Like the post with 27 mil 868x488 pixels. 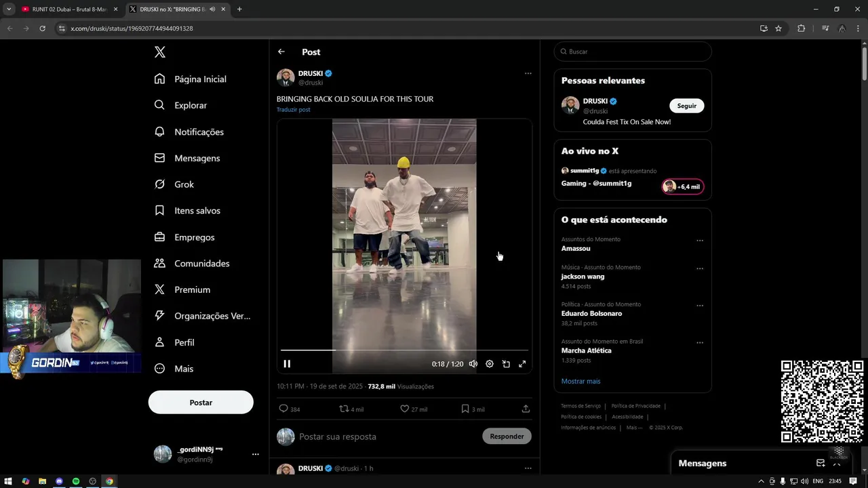coord(413,409)
